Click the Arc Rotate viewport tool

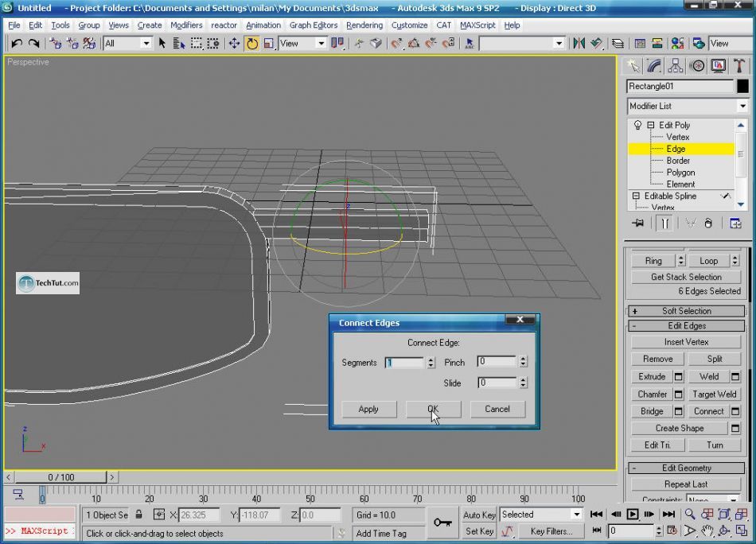[x=723, y=531]
